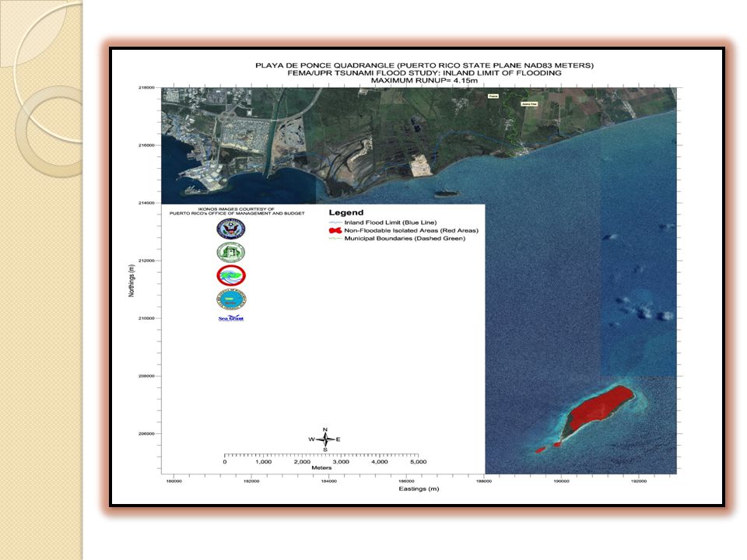Click the '180000' easting tick label

174,481
